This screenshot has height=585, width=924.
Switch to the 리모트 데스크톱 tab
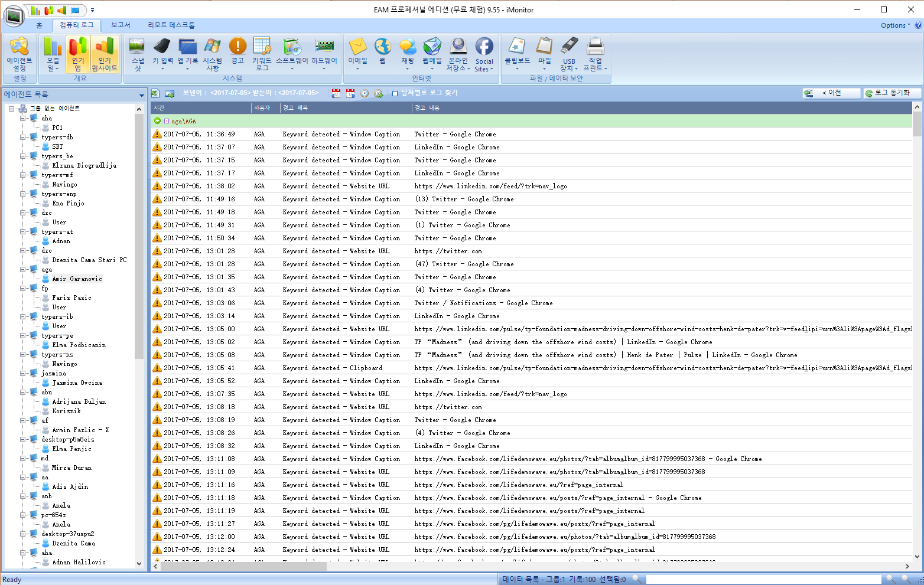click(x=171, y=25)
